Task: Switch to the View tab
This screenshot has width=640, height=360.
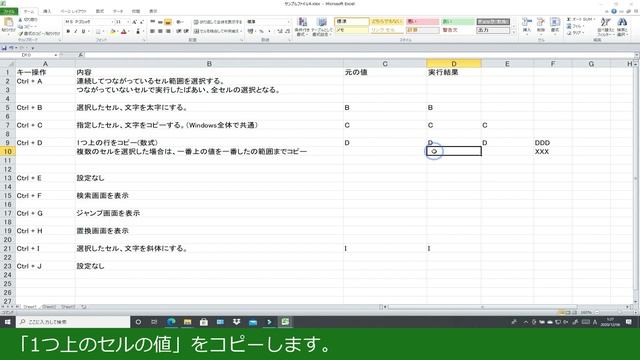Action: (x=153, y=11)
